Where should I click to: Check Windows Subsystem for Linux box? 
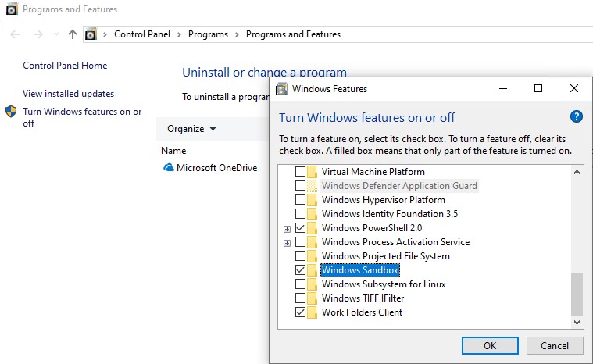[300, 284]
